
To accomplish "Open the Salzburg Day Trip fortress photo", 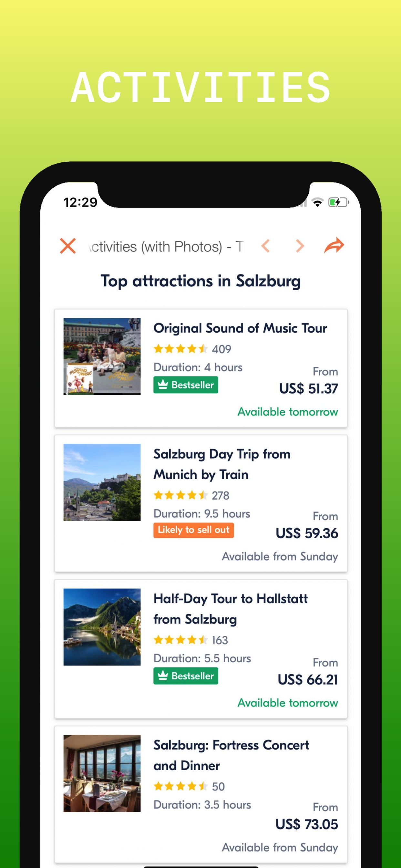I will [102, 482].
